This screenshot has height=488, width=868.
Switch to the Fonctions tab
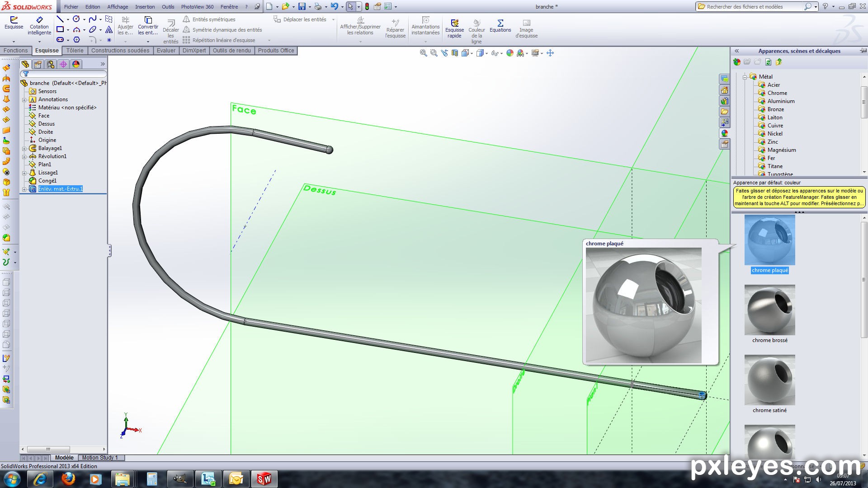pos(15,51)
